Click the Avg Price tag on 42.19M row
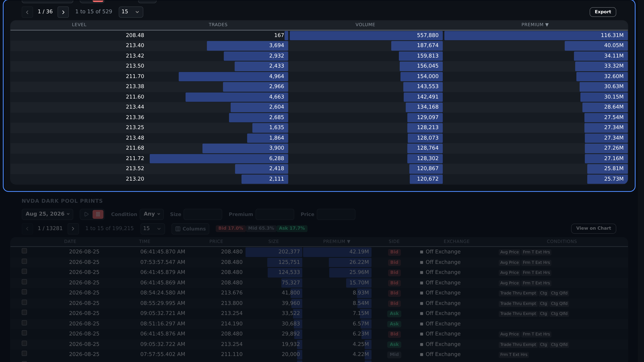 (509, 252)
